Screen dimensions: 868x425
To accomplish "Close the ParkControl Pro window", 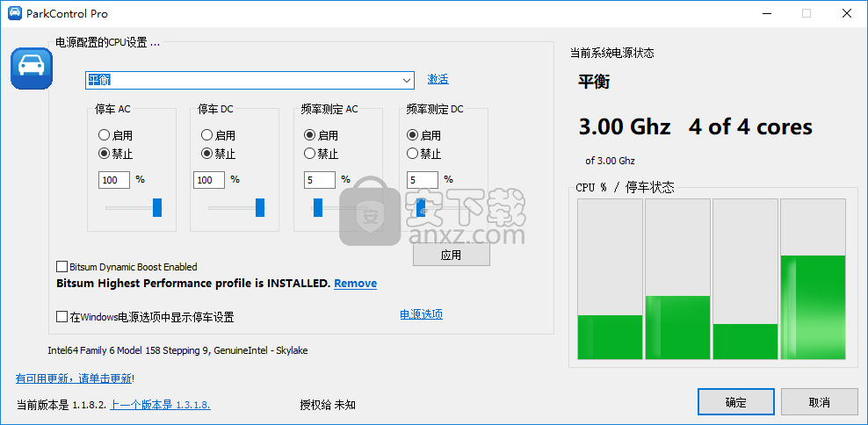I will (847, 13).
